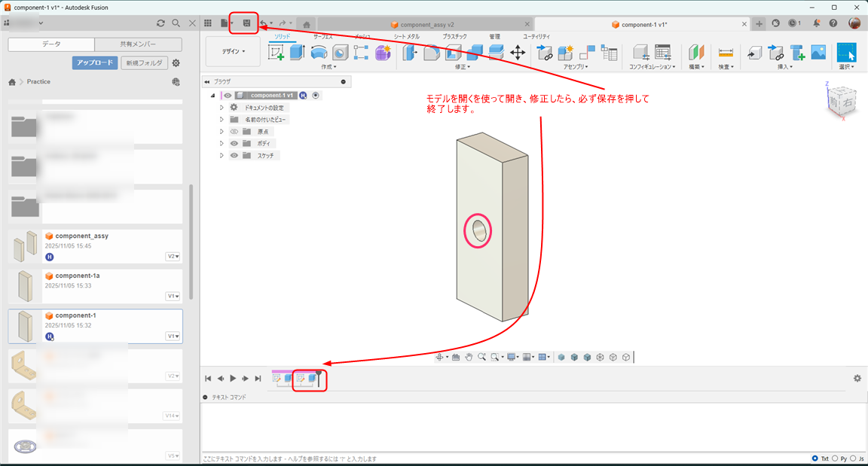Switch to the component_assy v2 document tab

click(424, 24)
